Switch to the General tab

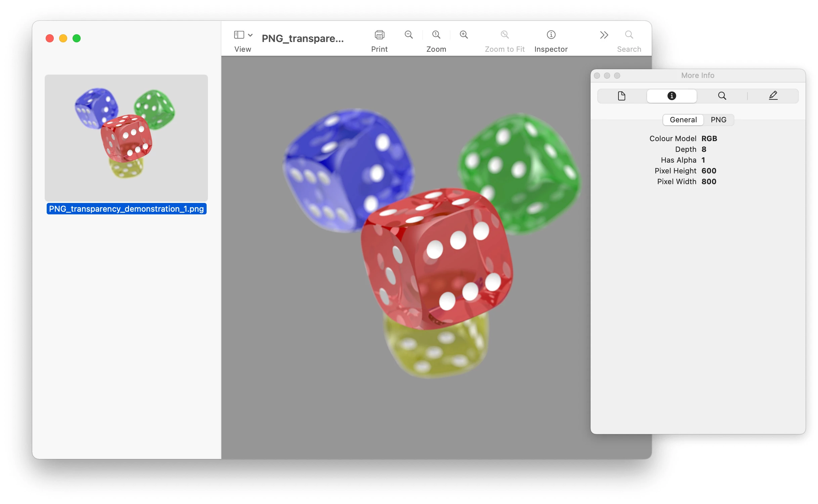[683, 120]
